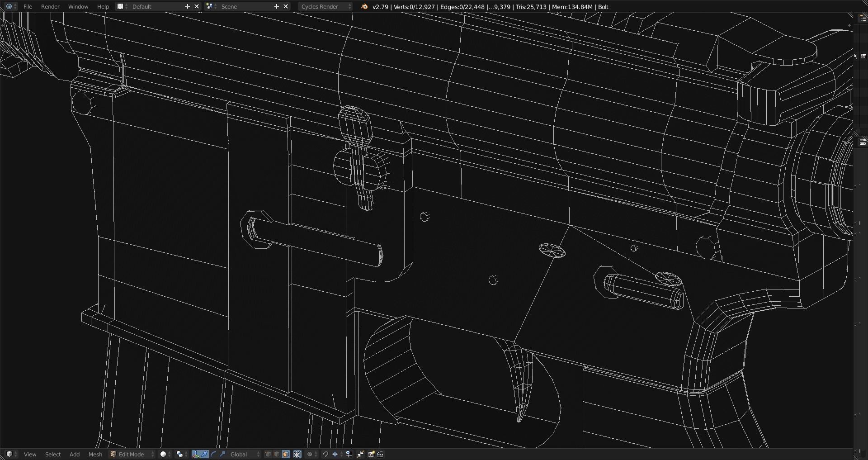The height and width of the screenshot is (460, 868).
Task: Select vertex select mode
Action: coord(268,454)
